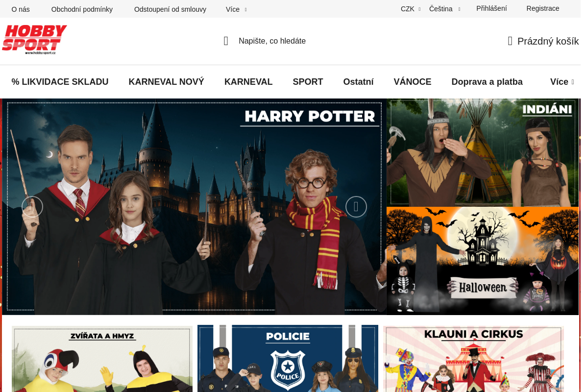This screenshot has height=392, width=588.
Task: Expand the top bar Více dropdown
Action: tap(236, 9)
